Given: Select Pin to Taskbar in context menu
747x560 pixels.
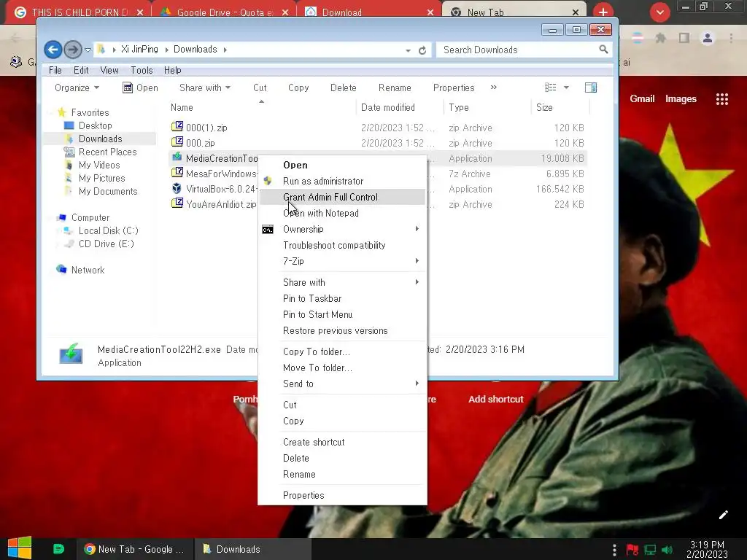Looking at the screenshot, I should click(342, 298).
